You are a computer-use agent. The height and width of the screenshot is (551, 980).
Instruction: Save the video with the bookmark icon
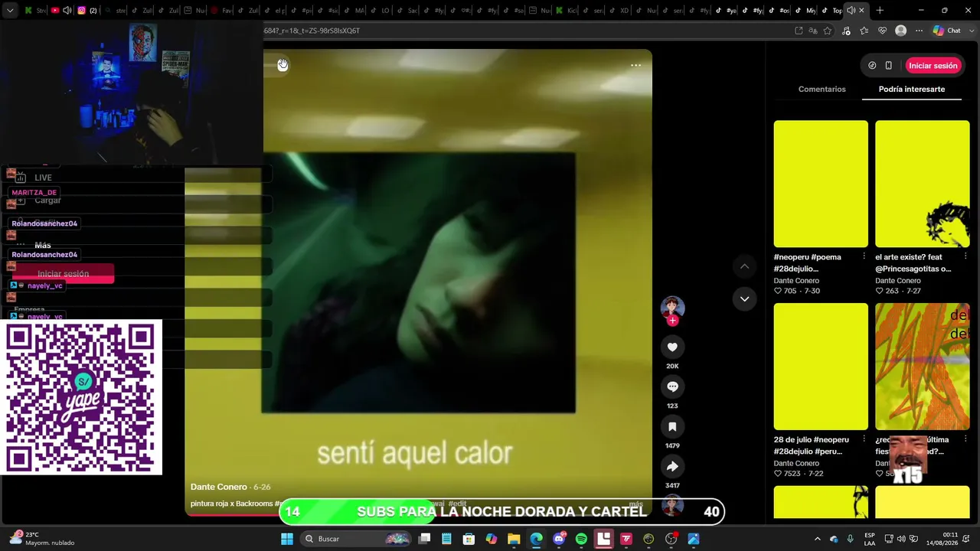(672, 427)
